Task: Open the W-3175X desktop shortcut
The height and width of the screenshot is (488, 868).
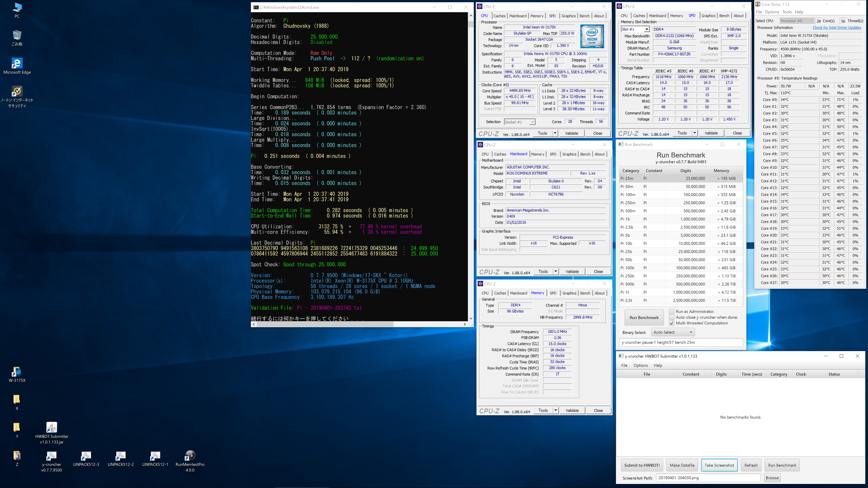Action: coord(17,375)
